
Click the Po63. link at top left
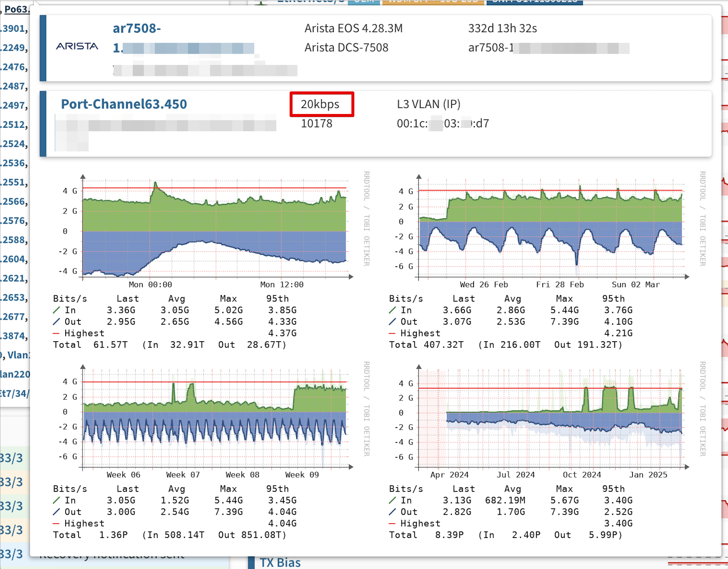pyautogui.click(x=17, y=9)
